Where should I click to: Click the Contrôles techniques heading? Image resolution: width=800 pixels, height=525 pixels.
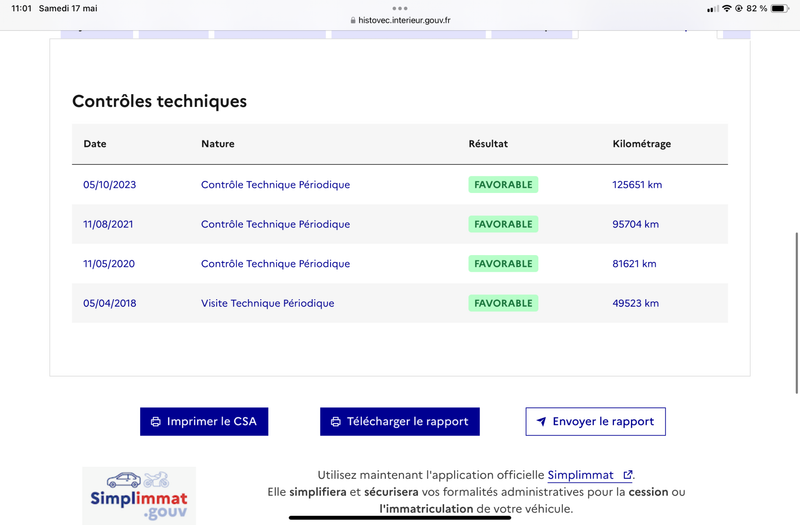click(159, 102)
